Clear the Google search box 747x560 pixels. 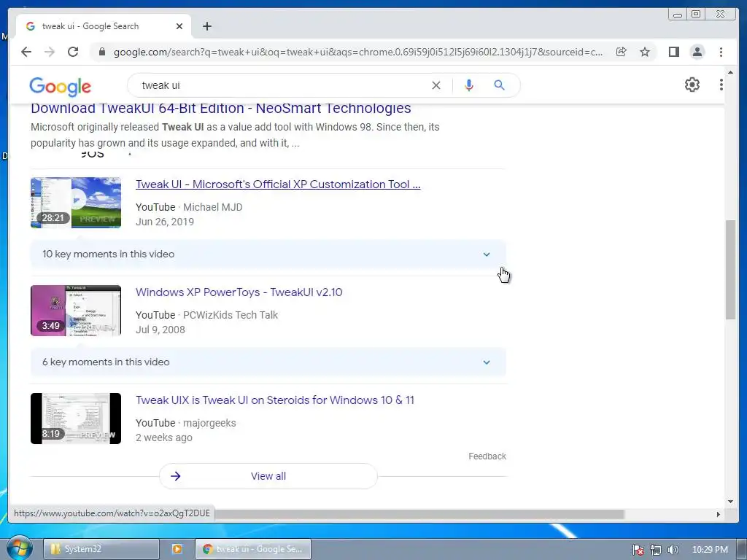(x=436, y=85)
